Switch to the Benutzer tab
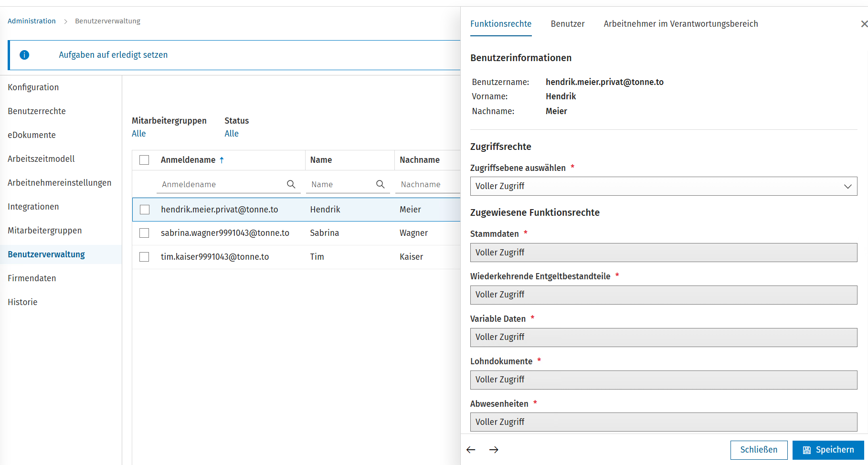 pyautogui.click(x=568, y=24)
